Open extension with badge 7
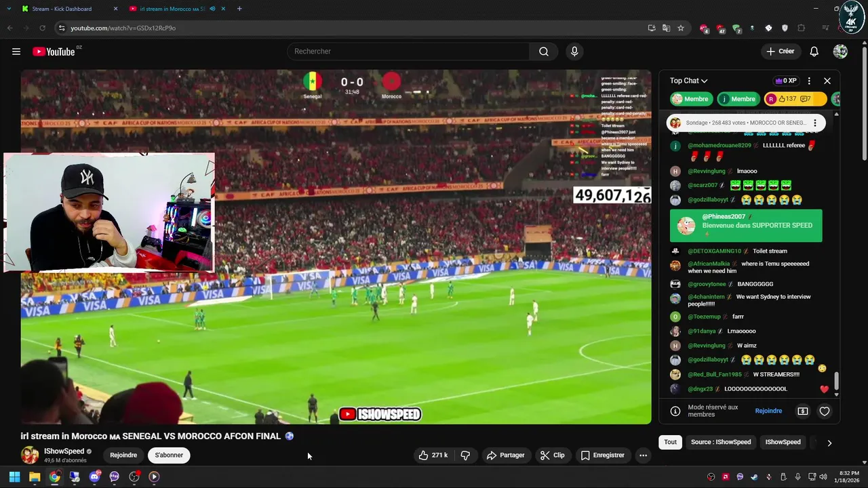868x488 pixels. tap(736, 28)
